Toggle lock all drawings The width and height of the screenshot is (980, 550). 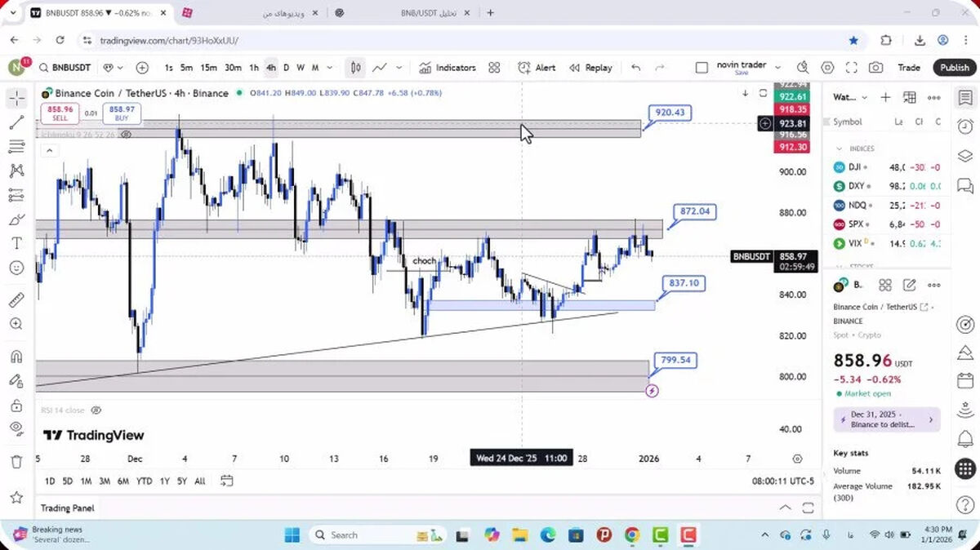(16, 405)
